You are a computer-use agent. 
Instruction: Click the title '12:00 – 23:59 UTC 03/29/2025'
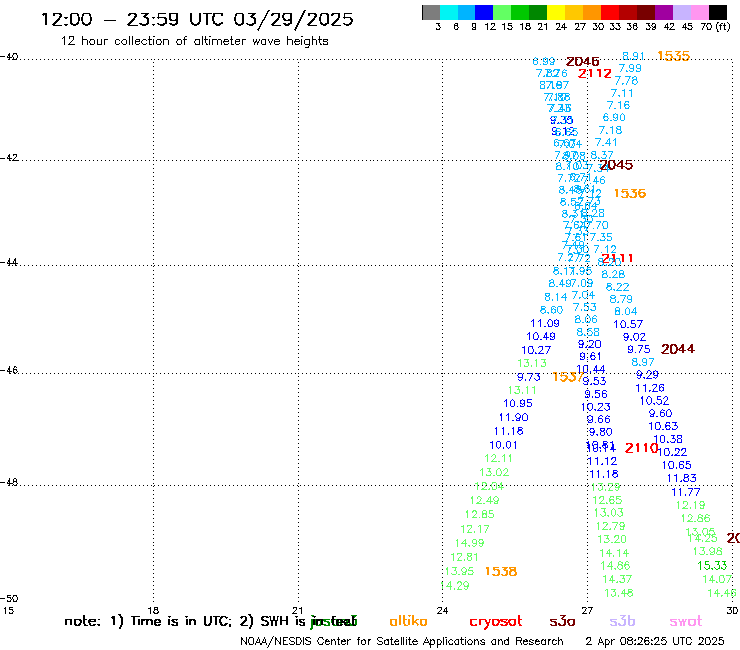coord(197,19)
